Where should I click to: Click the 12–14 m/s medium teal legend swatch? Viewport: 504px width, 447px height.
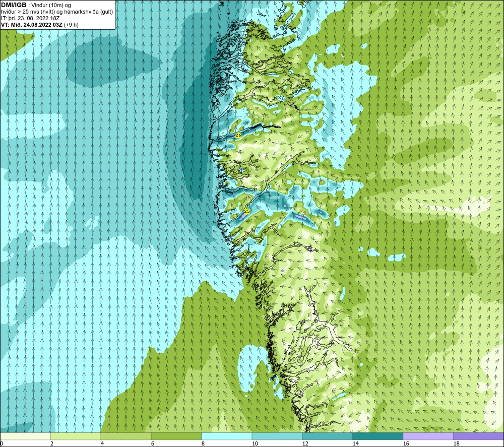click(327, 436)
